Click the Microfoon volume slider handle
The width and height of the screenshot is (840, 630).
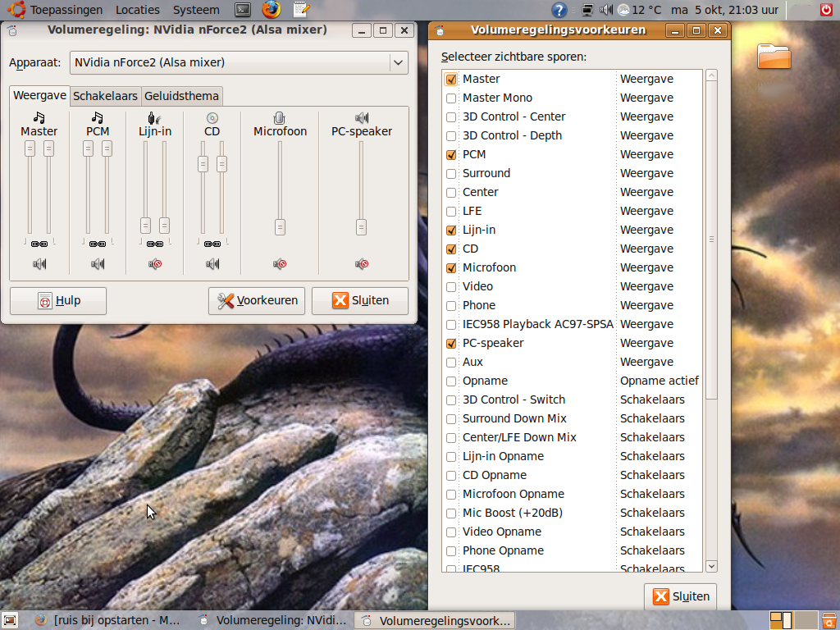pyautogui.click(x=280, y=227)
